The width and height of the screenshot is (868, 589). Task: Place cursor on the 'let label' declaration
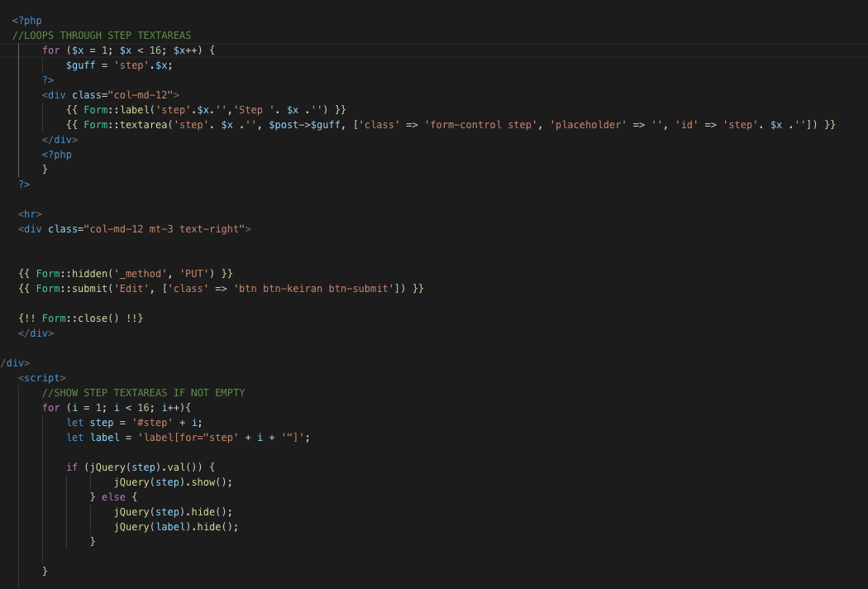pyautogui.click(x=188, y=437)
